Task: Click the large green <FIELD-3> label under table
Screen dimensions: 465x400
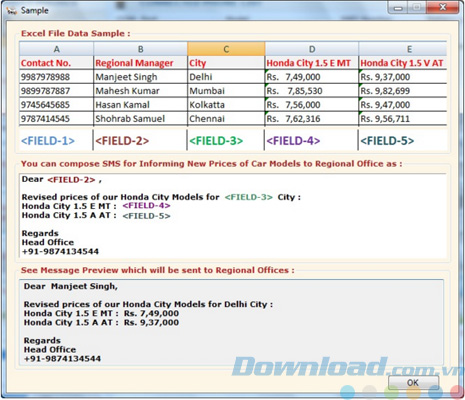Action: point(216,141)
